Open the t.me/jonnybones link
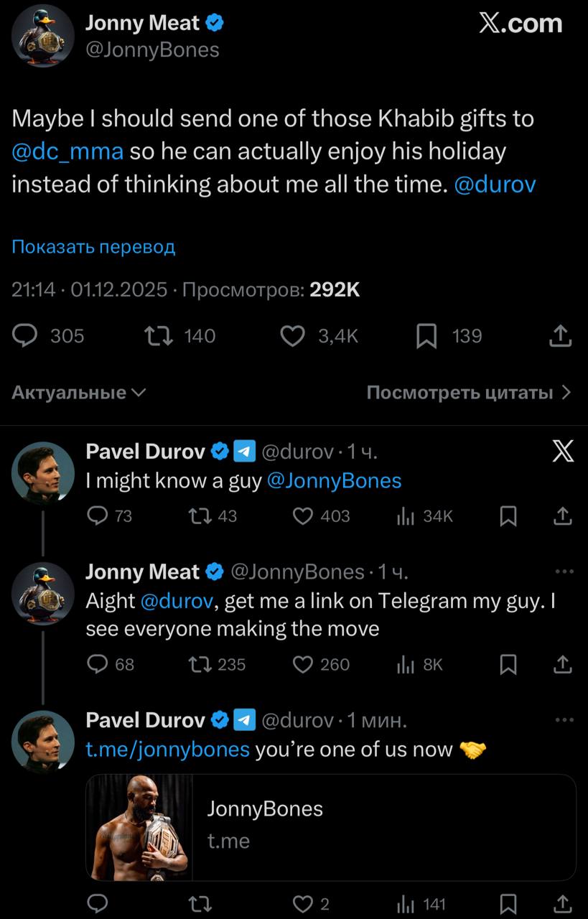Viewport: 588px width, 919px height. pyautogui.click(x=167, y=750)
